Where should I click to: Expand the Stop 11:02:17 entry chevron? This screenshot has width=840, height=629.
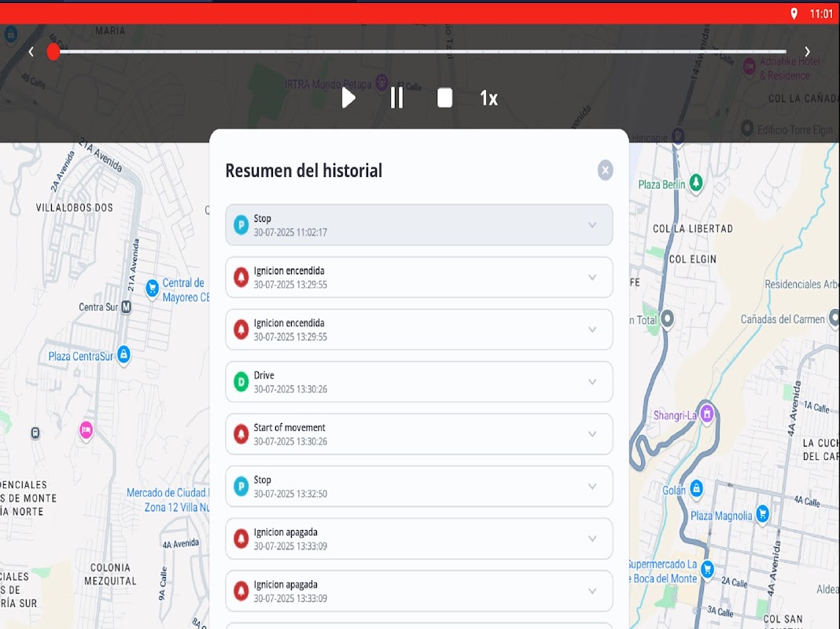tap(592, 225)
